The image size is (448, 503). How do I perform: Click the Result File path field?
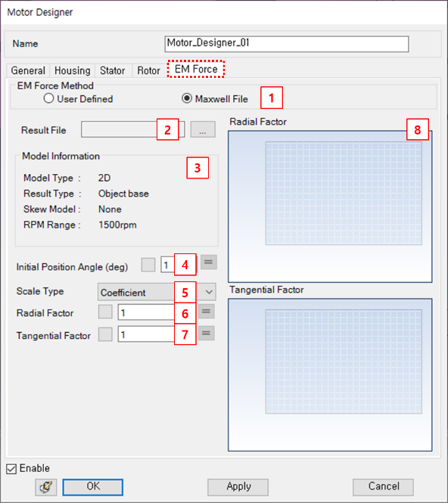132,129
